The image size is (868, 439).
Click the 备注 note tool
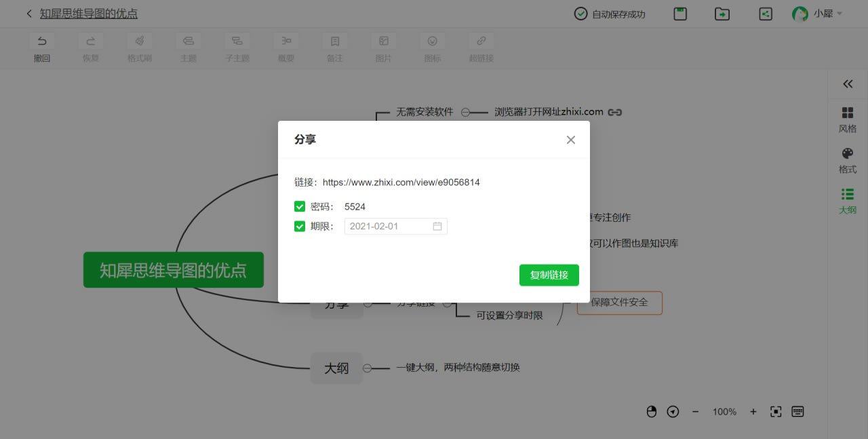point(335,47)
